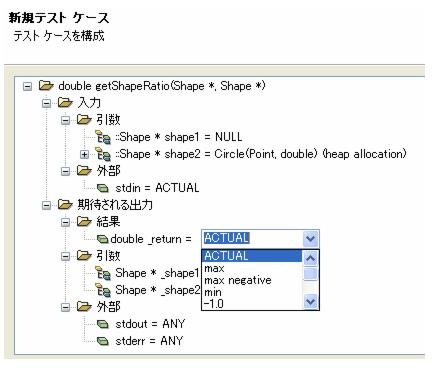This screenshot has height=377, width=432.
Task: Click the stderr = ANY node icon
Action: (x=103, y=341)
